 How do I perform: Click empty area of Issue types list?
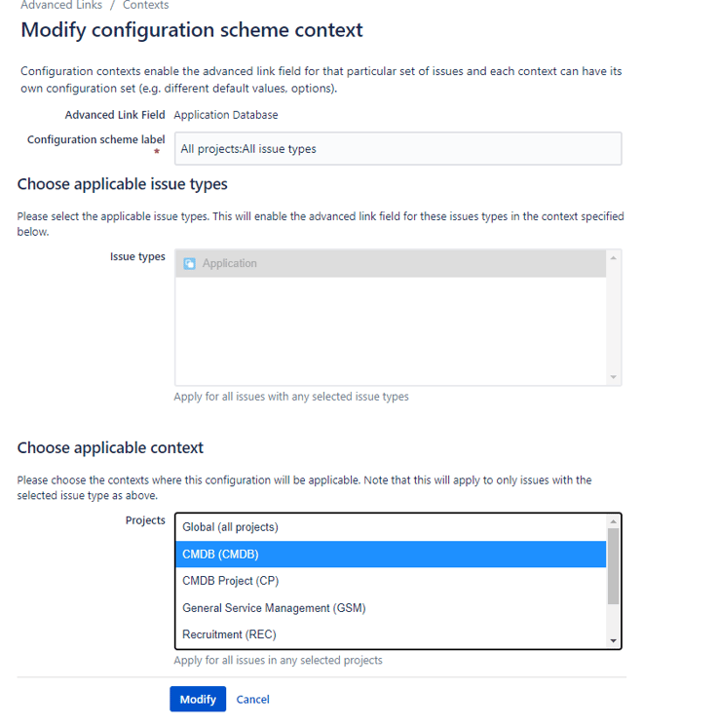coord(390,331)
